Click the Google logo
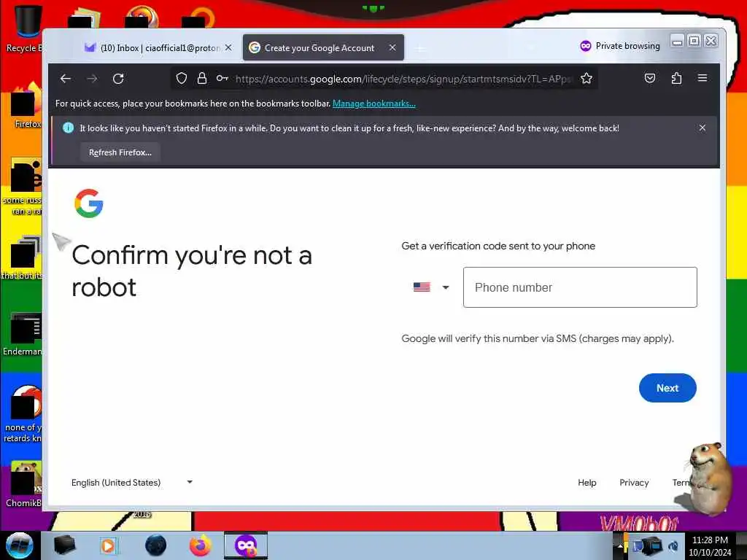This screenshot has height=560, width=747. pos(88,203)
